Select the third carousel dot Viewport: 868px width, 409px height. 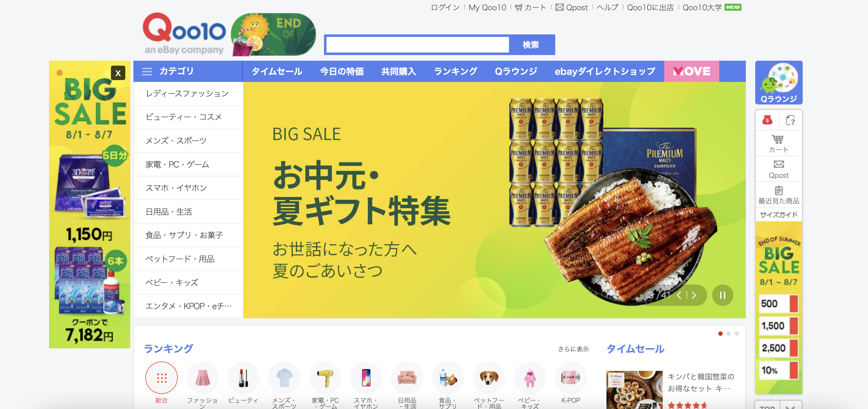[x=736, y=333]
